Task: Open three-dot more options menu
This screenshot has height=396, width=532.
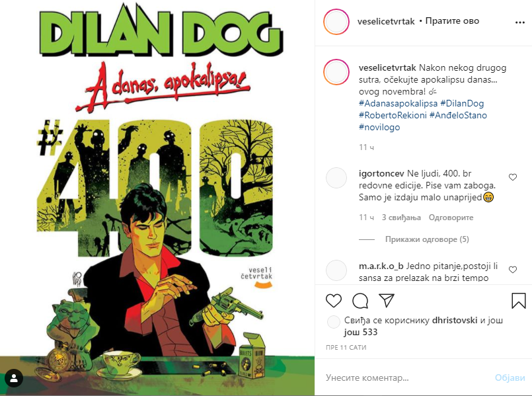Action: click(520, 22)
